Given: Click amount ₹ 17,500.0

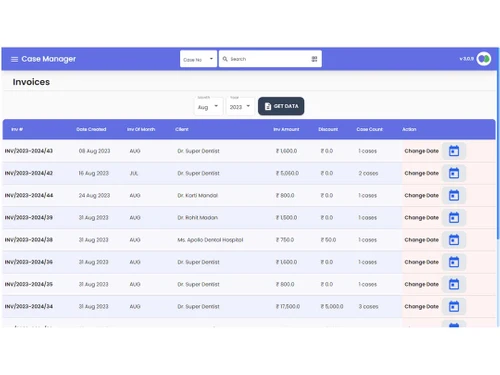Looking at the screenshot, I should [x=288, y=307].
